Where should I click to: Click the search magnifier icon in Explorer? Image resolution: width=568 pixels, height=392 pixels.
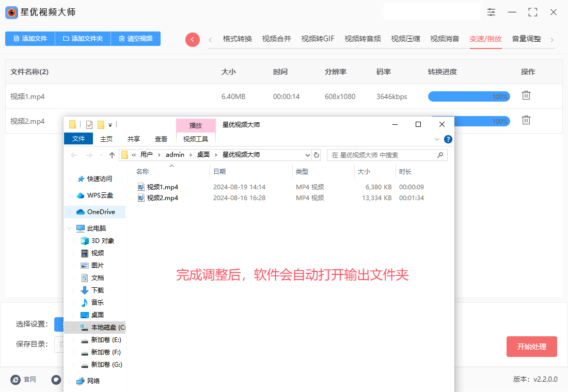click(440, 155)
